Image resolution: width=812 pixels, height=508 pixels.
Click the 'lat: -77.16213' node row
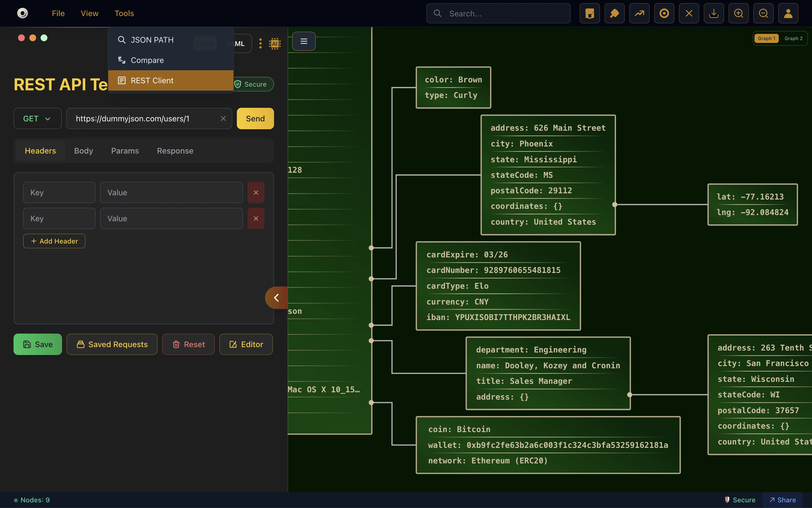click(750, 196)
